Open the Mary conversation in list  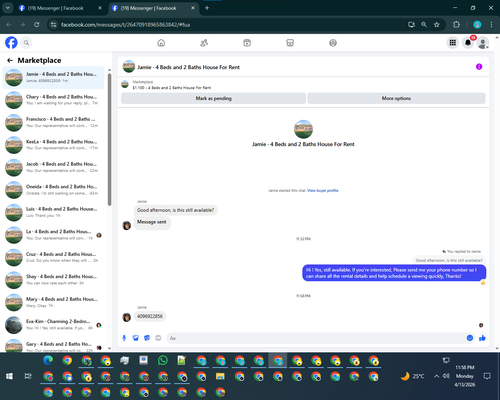tap(53, 302)
